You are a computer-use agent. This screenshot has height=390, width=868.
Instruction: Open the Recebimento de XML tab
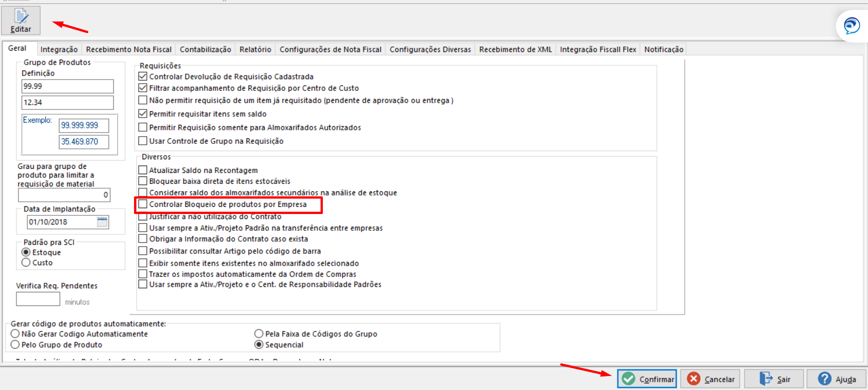click(515, 49)
